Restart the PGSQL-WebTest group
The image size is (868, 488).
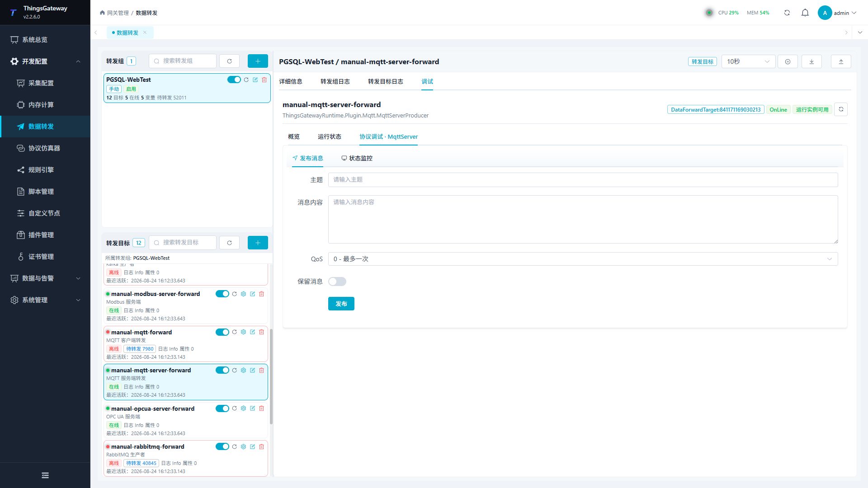[x=246, y=80]
